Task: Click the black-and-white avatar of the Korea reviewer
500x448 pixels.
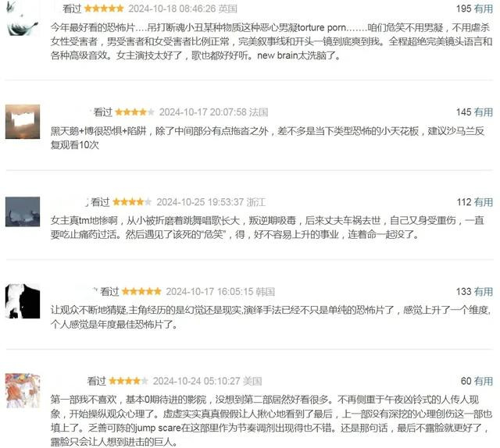Action: point(23,301)
